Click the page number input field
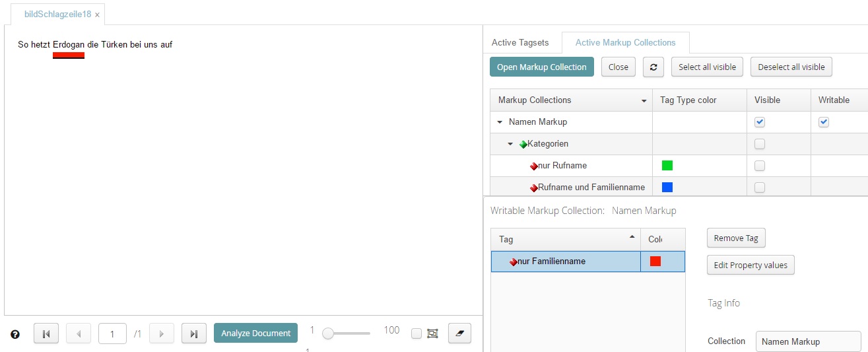 point(112,334)
